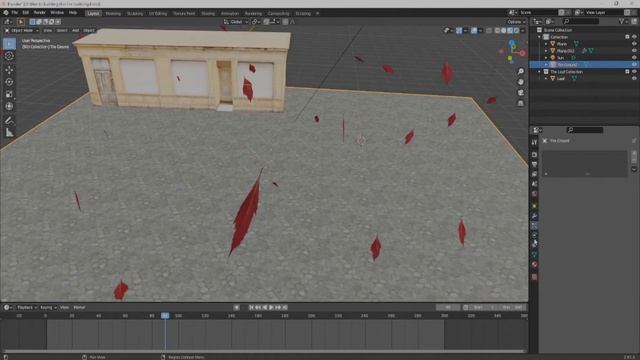Expand the Plane object in outliner

coord(546,44)
